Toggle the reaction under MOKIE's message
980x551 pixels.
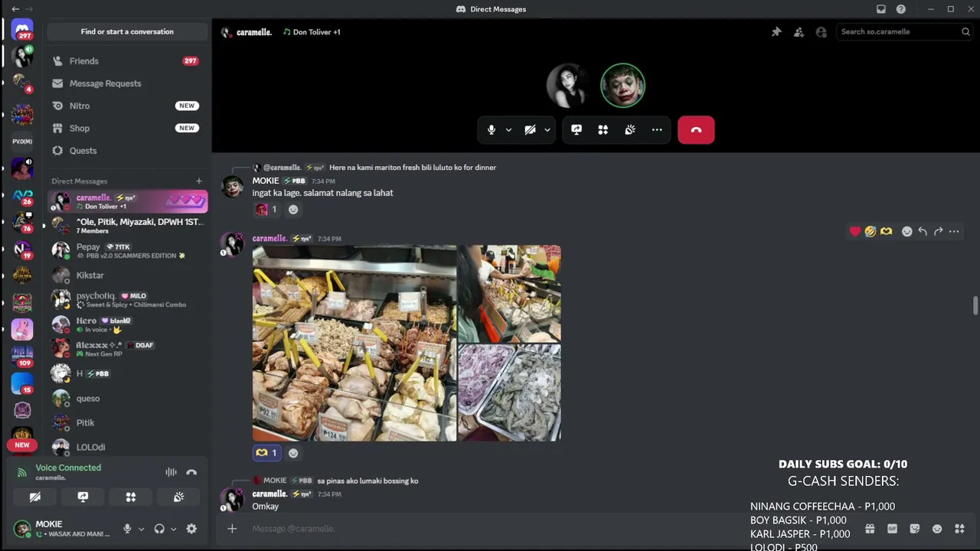266,210
